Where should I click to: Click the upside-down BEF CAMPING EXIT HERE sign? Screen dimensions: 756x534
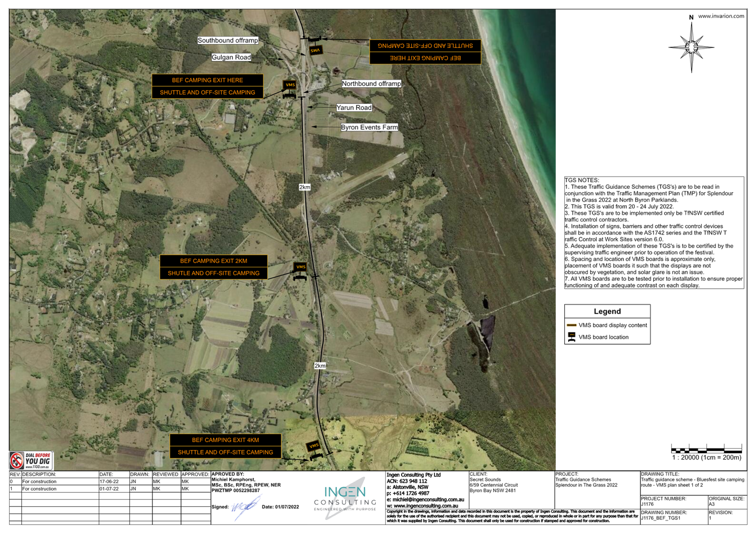425,58
